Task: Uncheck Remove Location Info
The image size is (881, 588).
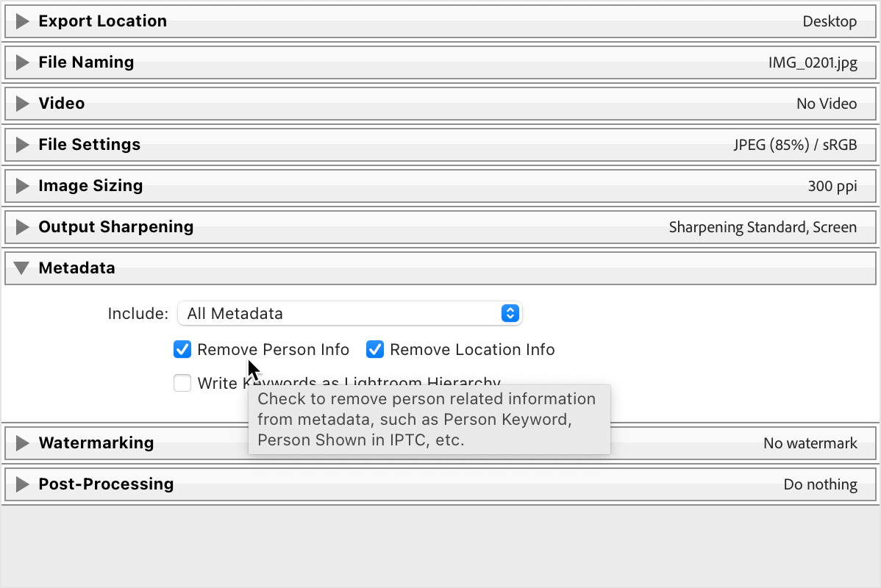Action: tap(375, 349)
